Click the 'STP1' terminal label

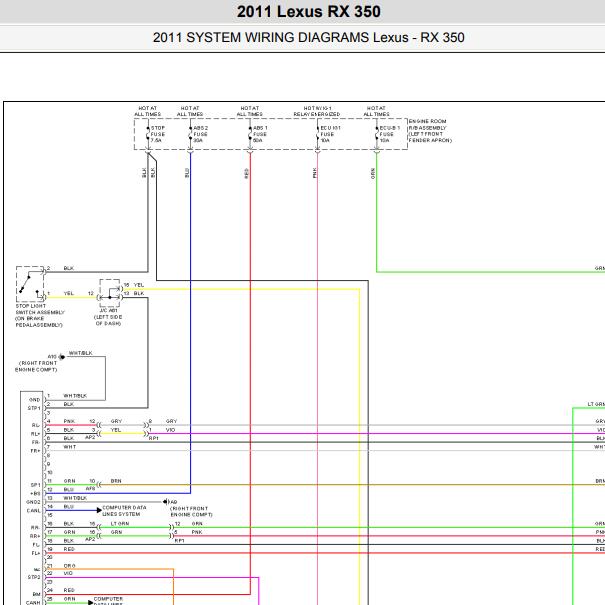tap(34, 408)
